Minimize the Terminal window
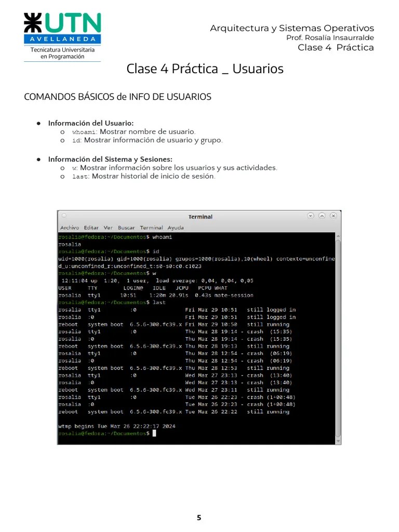 coord(311,216)
